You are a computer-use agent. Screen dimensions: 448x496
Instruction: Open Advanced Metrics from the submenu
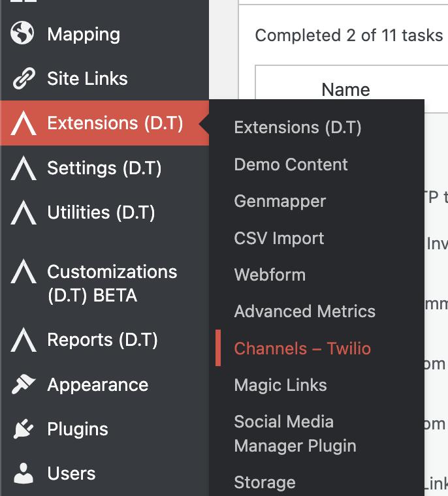(x=304, y=311)
